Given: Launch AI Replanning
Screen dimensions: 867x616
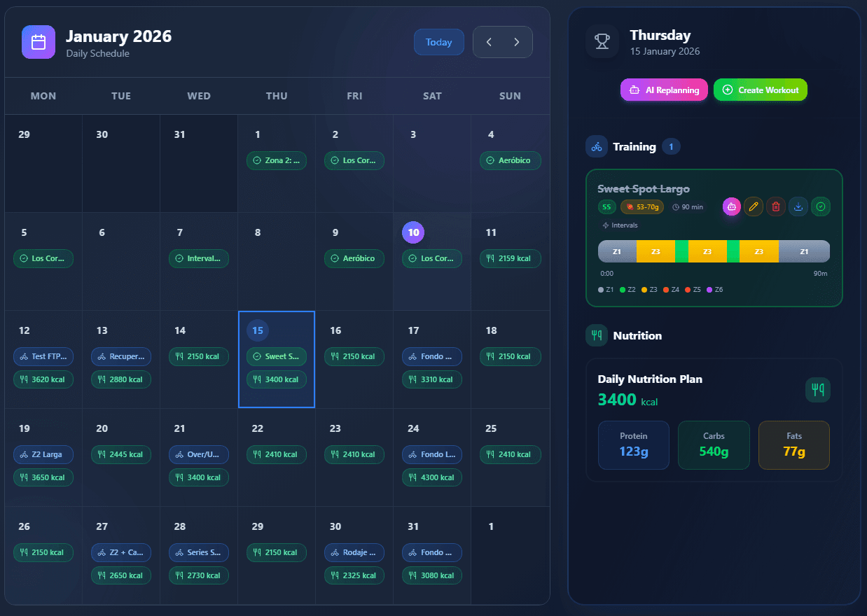Looking at the screenshot, I should pos(663,90).
